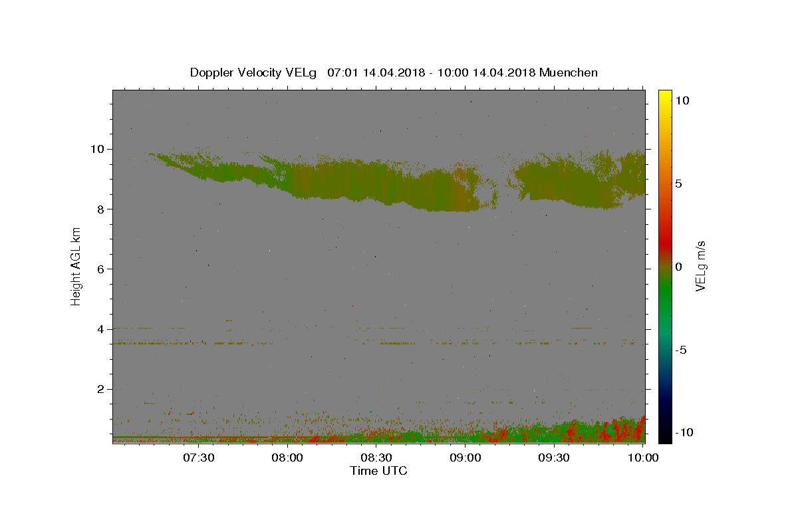Click the colorbar value -5 label
798x532 pixels.
point(682,350)
